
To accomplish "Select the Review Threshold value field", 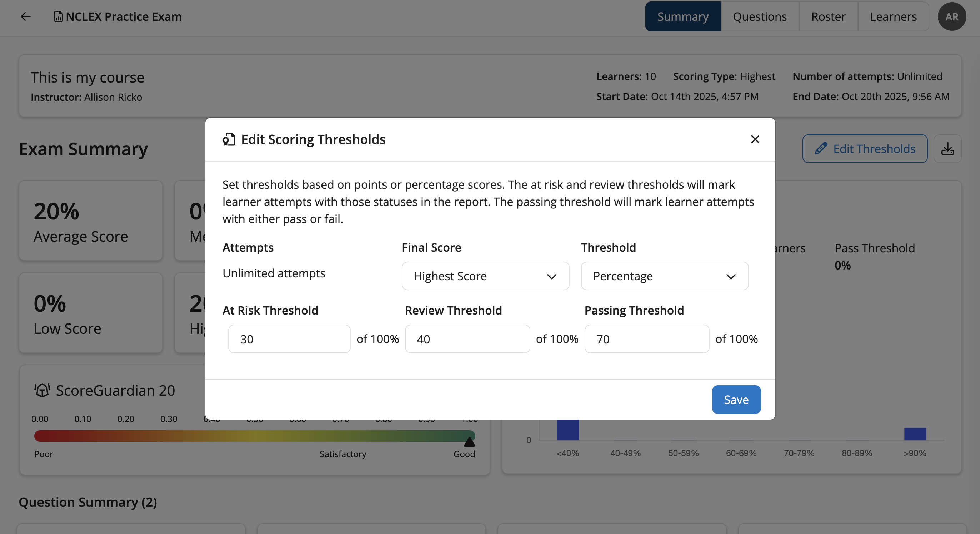I will tap(467, 339).
